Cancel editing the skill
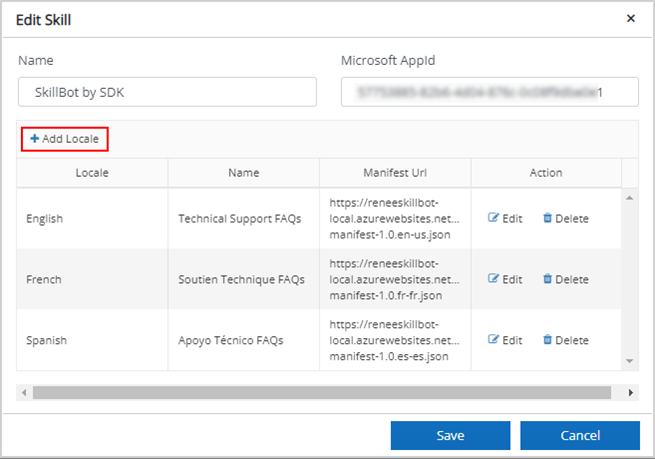This screenshot has height=459, width=655. click(580, 436)
